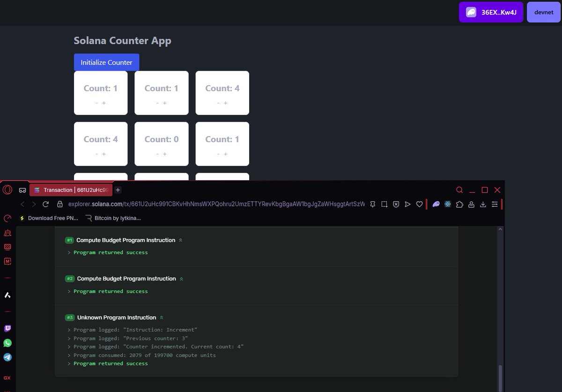This screenshot has width=562, height=392.
Task: Open the Bitcoin by lytkina... bookmark
Action: [113, 218]
